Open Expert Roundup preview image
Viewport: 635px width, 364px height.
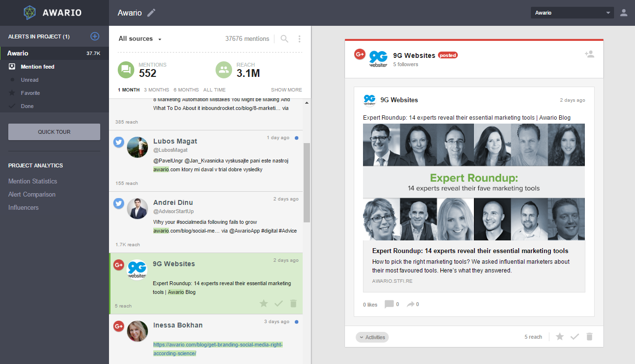[474, 182]
